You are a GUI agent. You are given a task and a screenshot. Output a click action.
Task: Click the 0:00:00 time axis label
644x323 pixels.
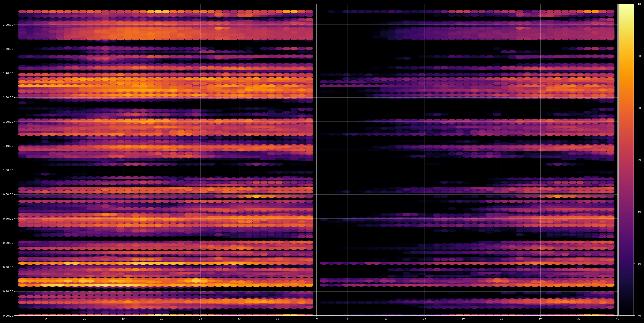pyautogui.click(x=8, y=315)
